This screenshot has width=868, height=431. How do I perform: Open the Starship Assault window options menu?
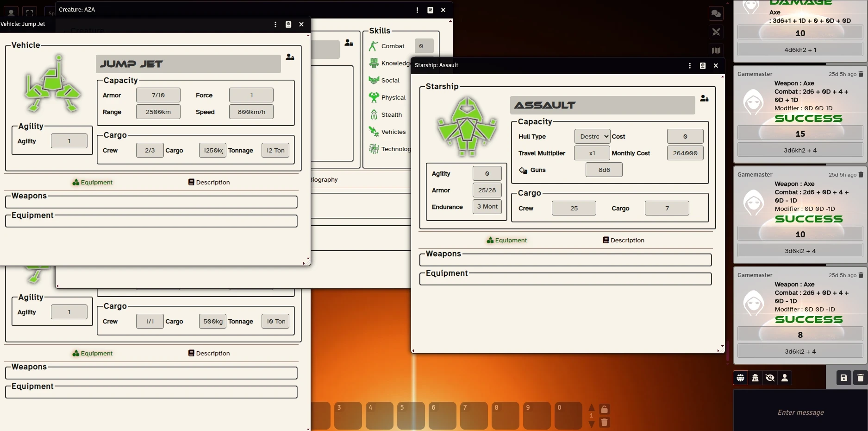coord(690,65)
